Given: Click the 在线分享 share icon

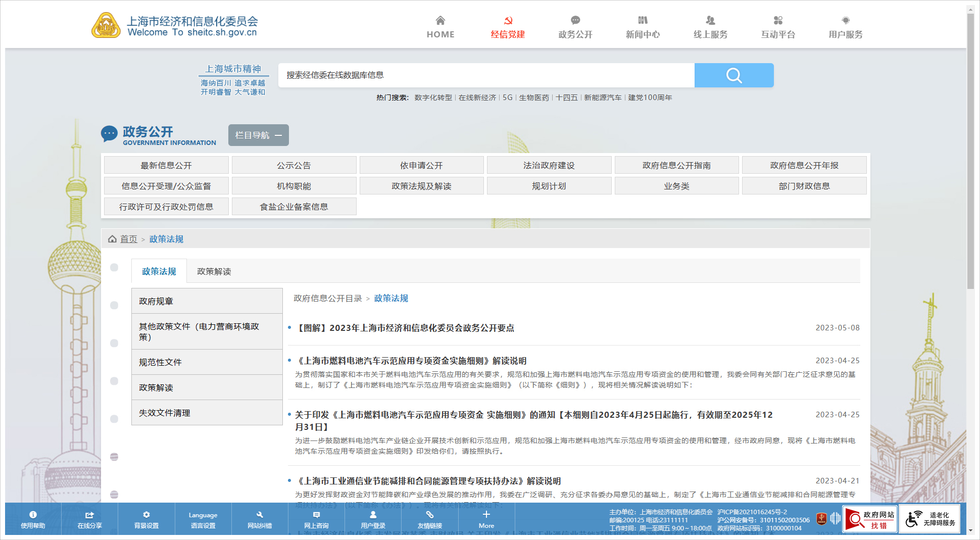Looking at the screenshot, I should [89, 515].
